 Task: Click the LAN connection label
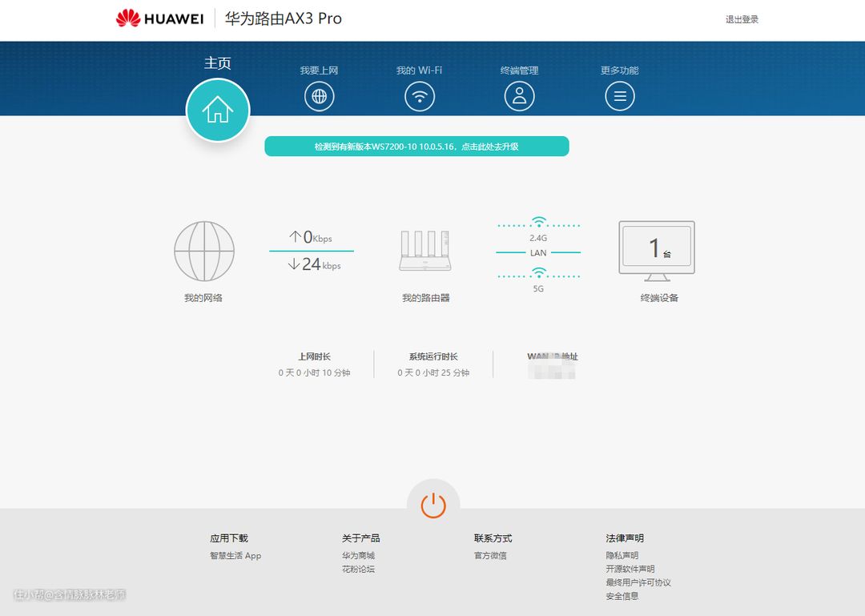click(538, 253)
